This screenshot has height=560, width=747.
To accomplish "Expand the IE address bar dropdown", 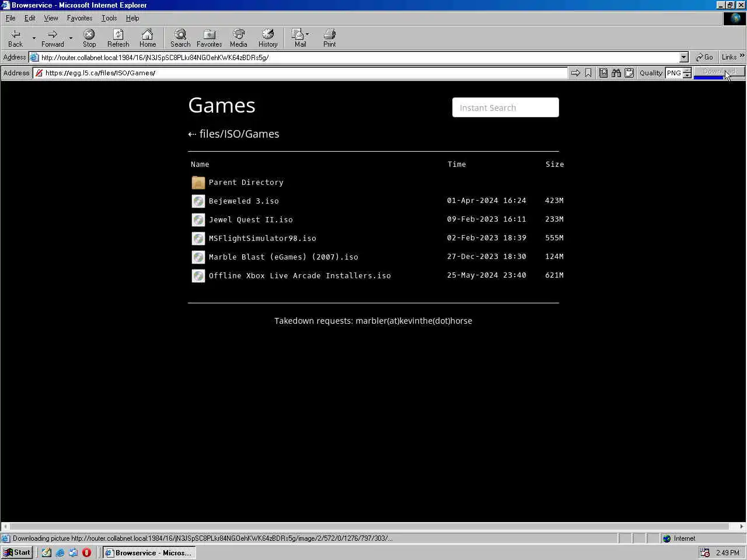I will click(x=684, y=57).
